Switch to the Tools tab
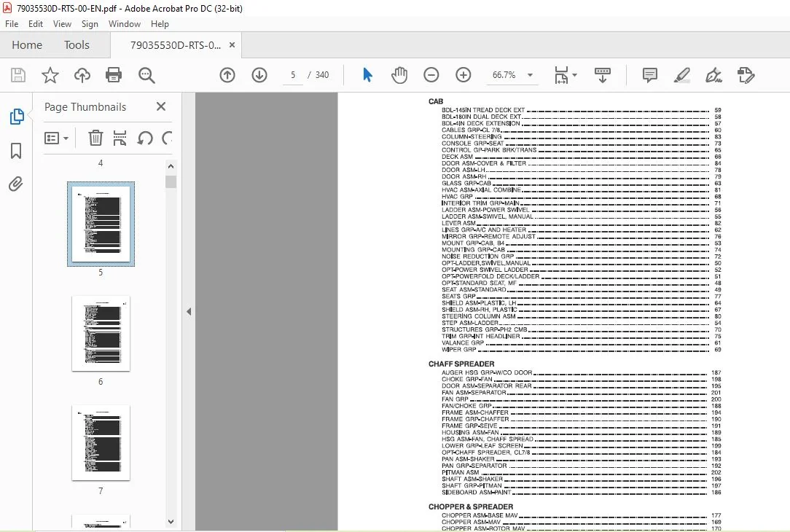This screenshot has height=532, width=790. click(77, 45)
